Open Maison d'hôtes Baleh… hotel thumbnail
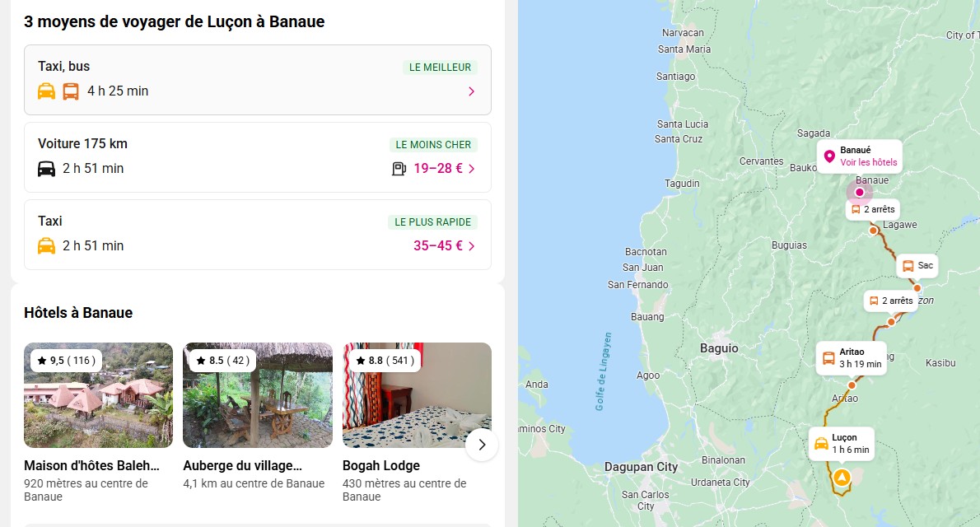Image resolution: width=980 pixels, height=527 pixels. pyautogui.click(x=99, y=395)
